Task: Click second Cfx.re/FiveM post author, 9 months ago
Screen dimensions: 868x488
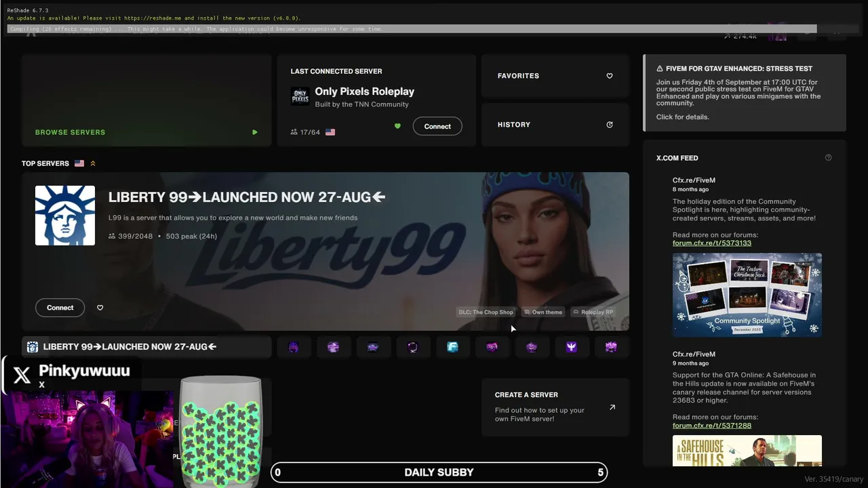Action: [694, 354]
